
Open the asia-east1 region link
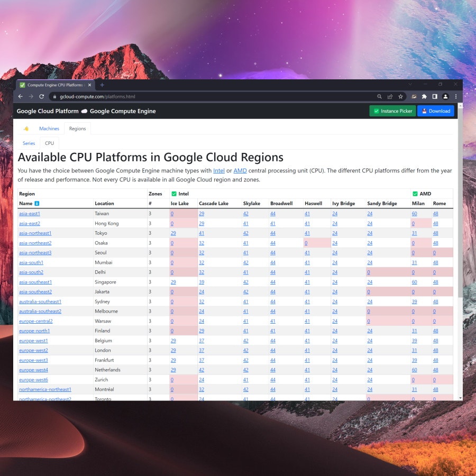point(30,214)
